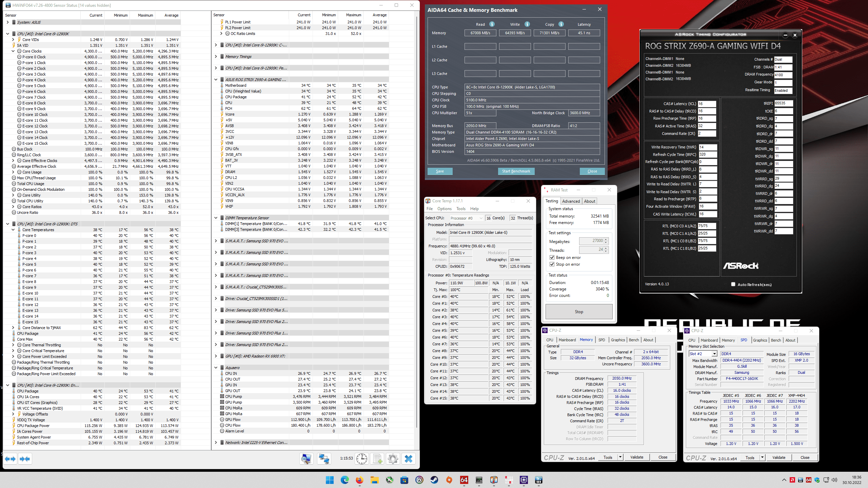Switch to AIDA64 taskbar icon

pyautogui.click(x=464, y=480)
